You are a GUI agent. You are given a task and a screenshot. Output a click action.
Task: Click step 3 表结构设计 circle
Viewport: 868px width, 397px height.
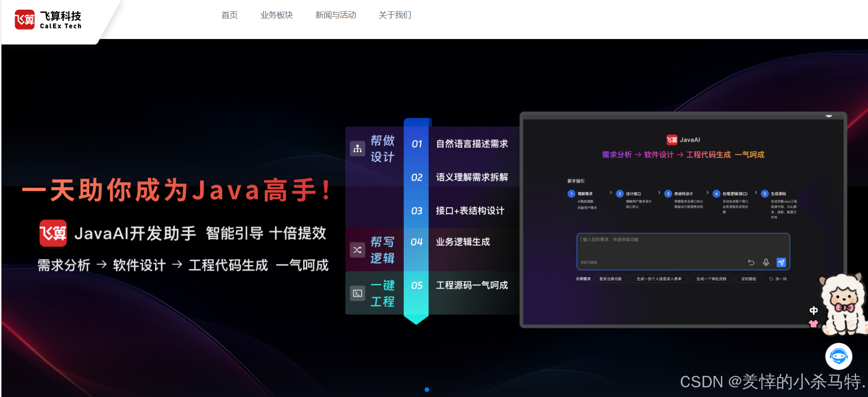tap(668, 194)
